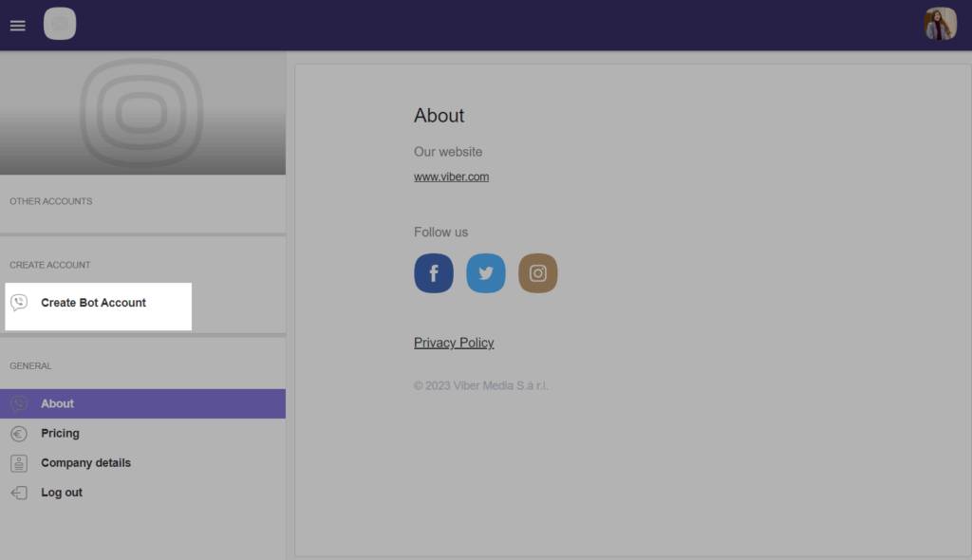Open Viber's Twitter page icon
This screenshot has width=972, height=560.
tap(486, 273)
